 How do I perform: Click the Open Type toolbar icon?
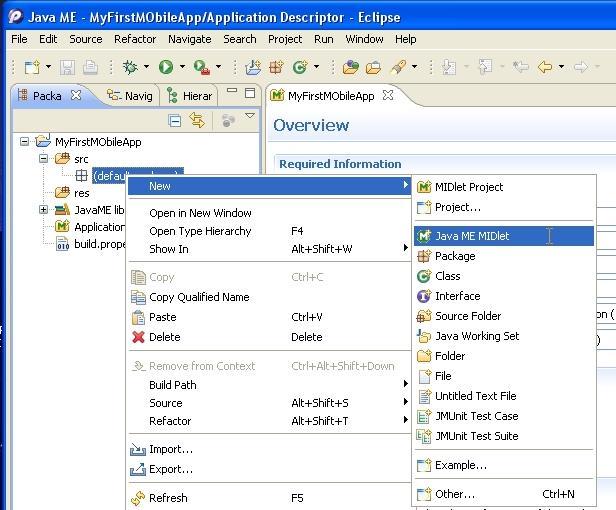351,67
